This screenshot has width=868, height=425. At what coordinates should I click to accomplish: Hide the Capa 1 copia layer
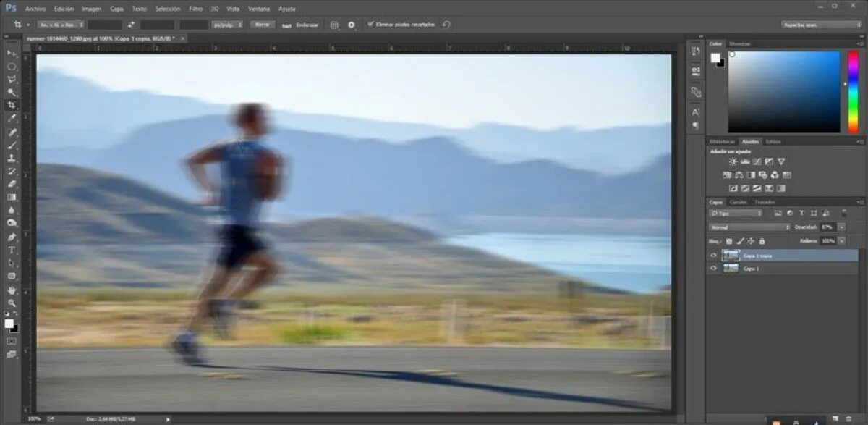(713, 256)
